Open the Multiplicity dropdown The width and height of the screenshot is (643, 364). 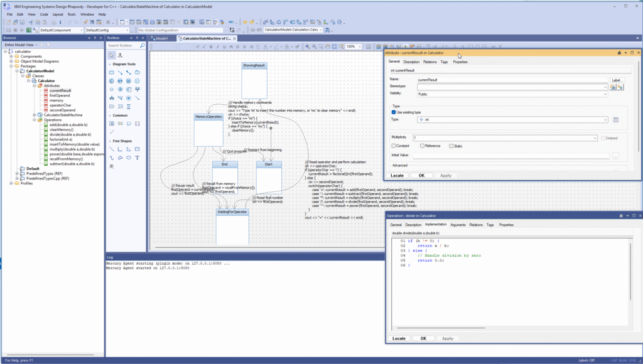point(595,138)
